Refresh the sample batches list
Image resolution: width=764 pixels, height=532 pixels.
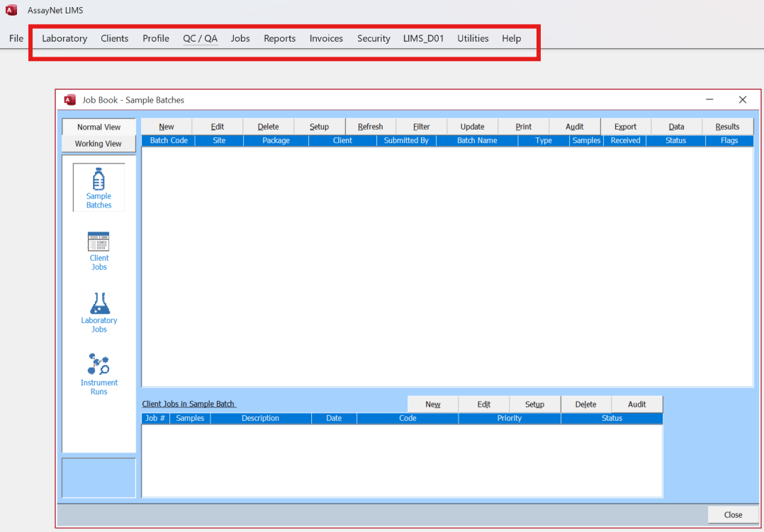tap(370, 127)
